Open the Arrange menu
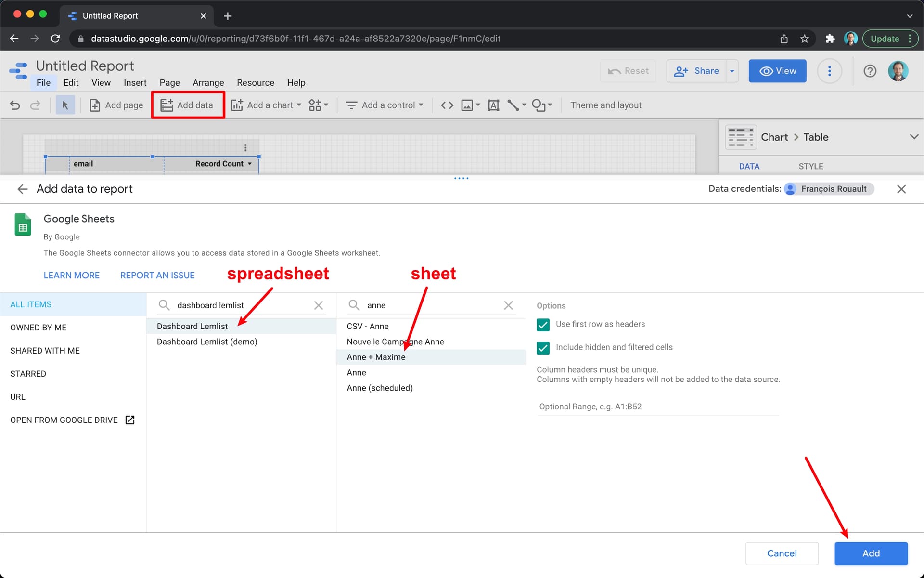This screenshot has width=924, height=578. (x=208, y=83)
